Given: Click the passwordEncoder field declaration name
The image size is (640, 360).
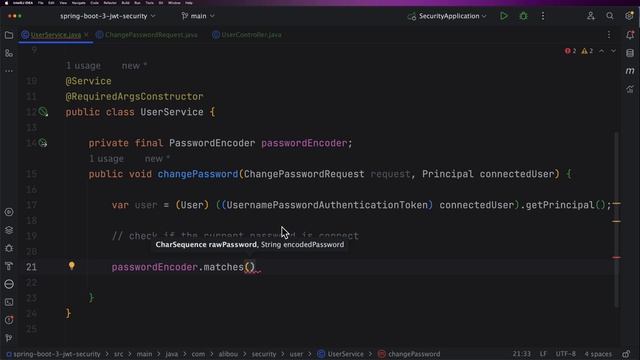Looking at the screenshot, I should (x=304, y=143).
